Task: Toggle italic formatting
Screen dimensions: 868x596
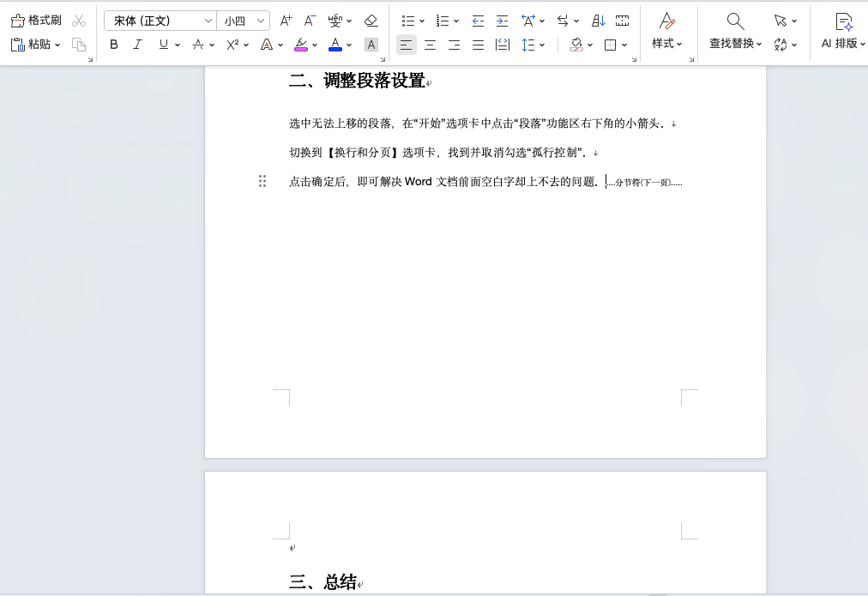Action: [x=138, y=44]
